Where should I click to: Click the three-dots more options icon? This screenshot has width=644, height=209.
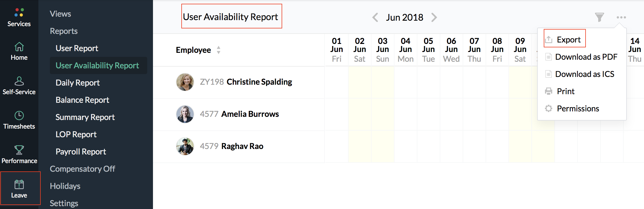coord(621,17)
